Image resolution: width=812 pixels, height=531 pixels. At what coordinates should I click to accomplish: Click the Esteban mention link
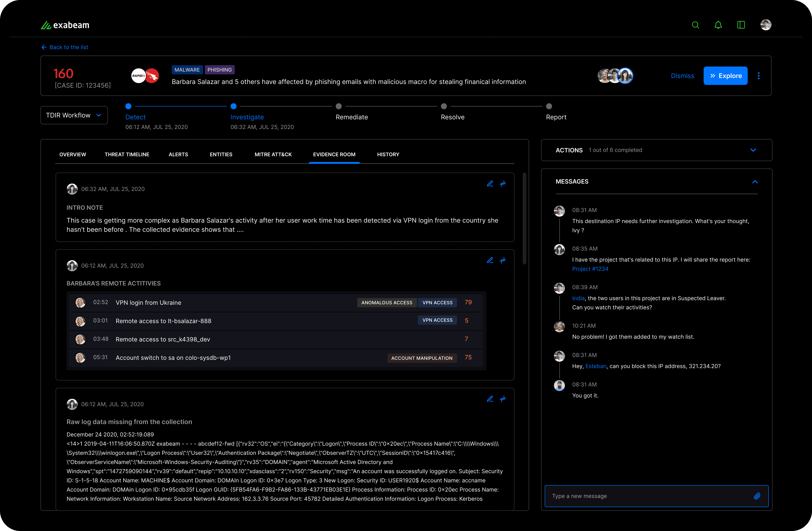tap(596, 366)
